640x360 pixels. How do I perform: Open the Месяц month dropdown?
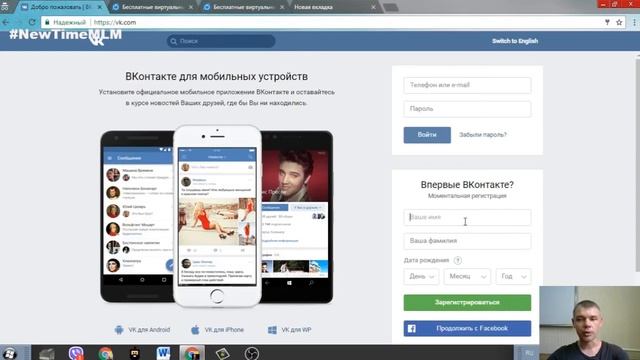(467, 277)
